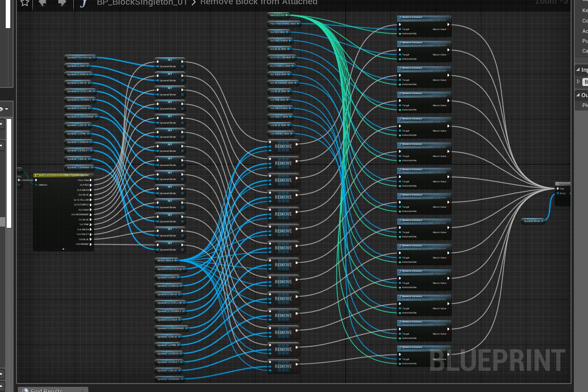Viewport: 588px width, 392px height.
Task: Select the Floor Piece ORANGE HISM node
Action: pyautogui.click(x=283, y=24)
